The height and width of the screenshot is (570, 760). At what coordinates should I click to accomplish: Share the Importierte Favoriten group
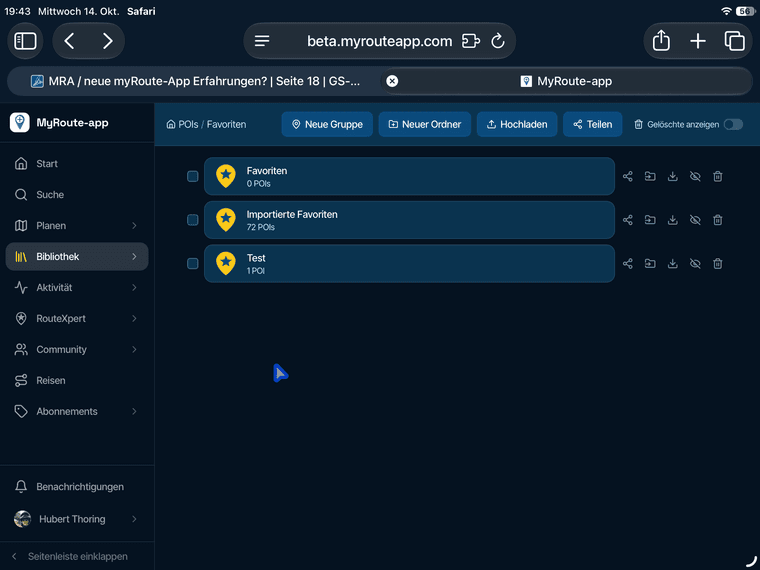click(x=628, y=220)
